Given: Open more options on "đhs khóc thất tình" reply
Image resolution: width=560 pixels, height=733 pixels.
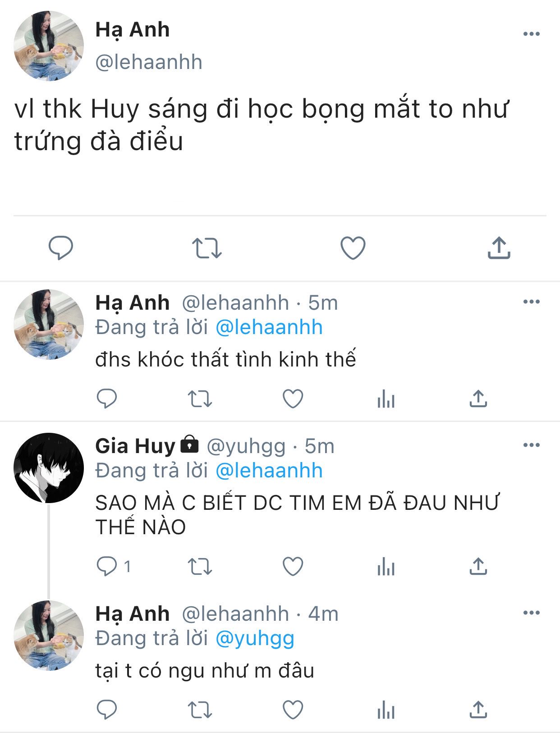Looking at the screenshot, I should click(531, 302).
